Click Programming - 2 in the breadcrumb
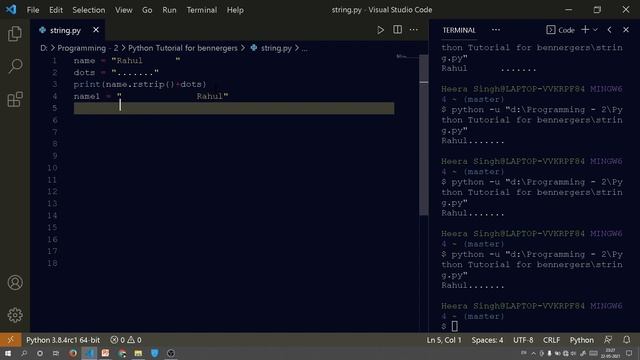The height and width of the screenshot is (360, 640). [x=88, y=48]
